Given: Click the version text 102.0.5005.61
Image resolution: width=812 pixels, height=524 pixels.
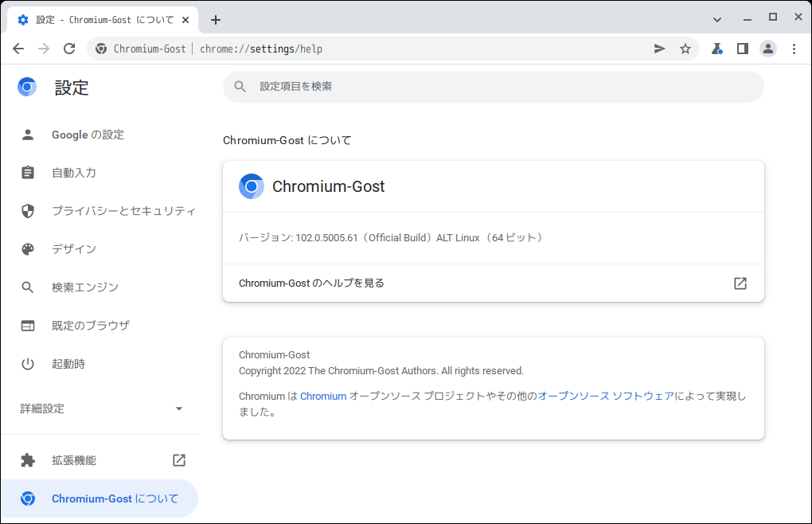Looking at the screenshot, I should point(326,237).
